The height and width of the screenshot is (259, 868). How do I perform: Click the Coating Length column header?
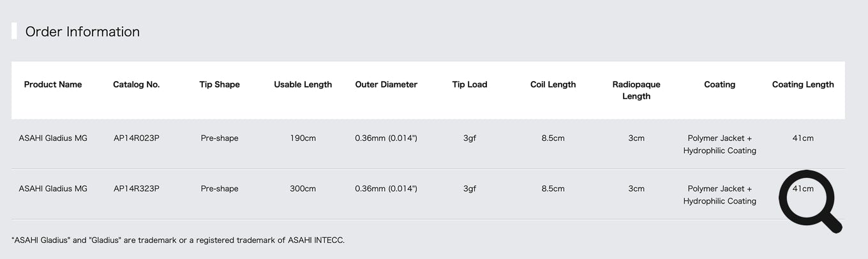tap(803, 84)
